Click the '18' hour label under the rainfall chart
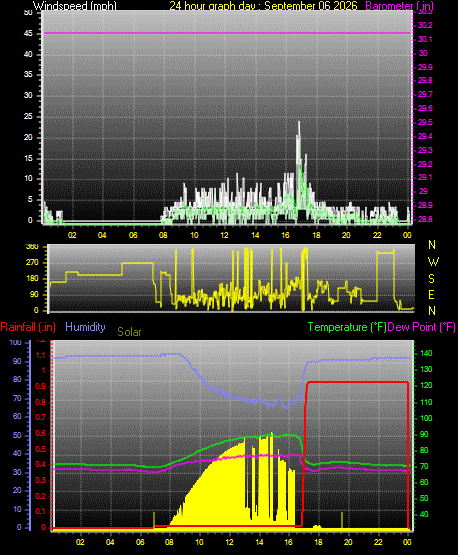The image size is (458, 555). (x=318, y=542)
